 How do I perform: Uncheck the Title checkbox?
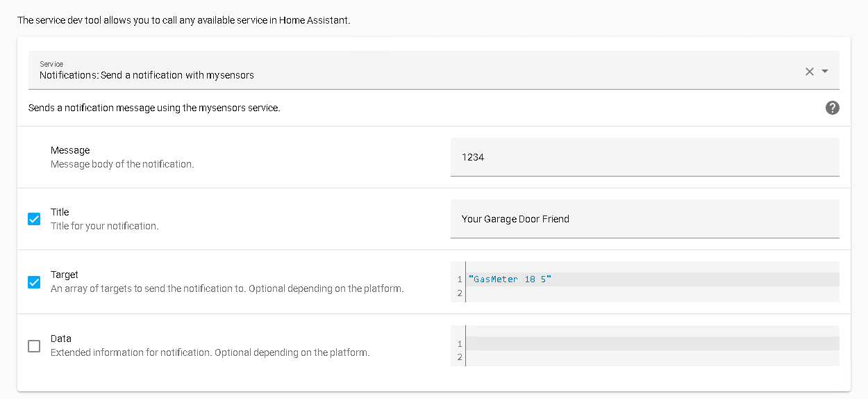pyautogui.click(x=34, y=219)
